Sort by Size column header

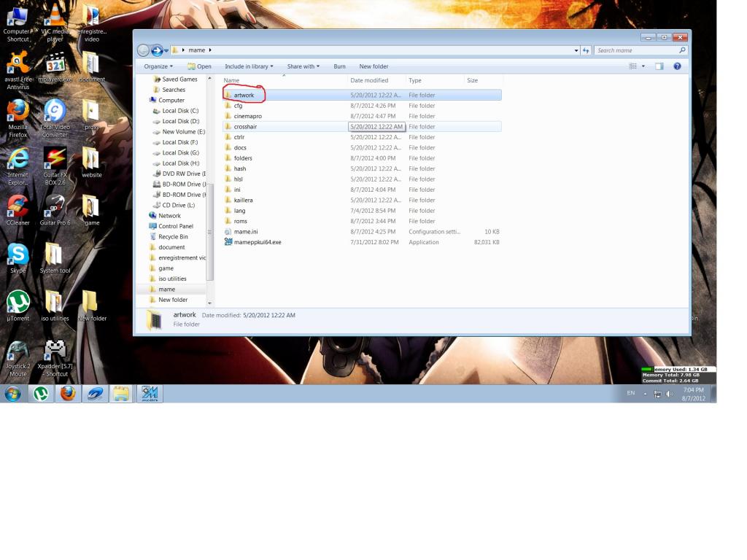483,80
